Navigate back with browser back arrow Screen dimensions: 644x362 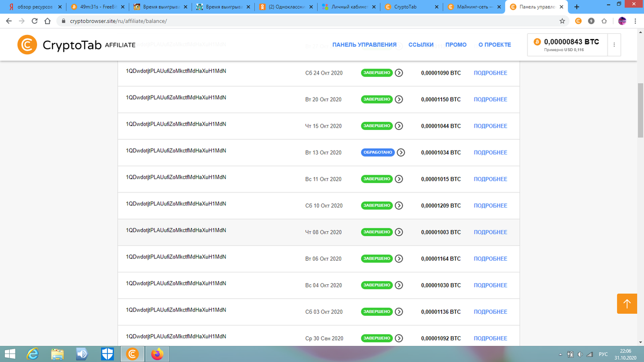click(x=9, y=21)
